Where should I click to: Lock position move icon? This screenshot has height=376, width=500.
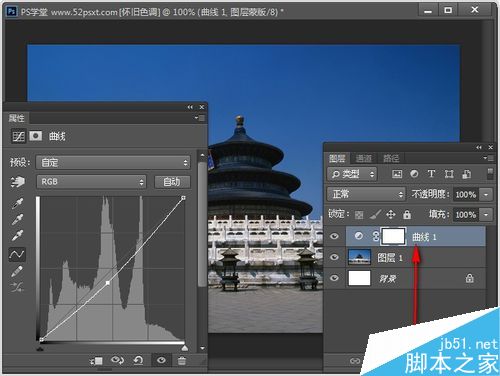click(x=391, y=214)
